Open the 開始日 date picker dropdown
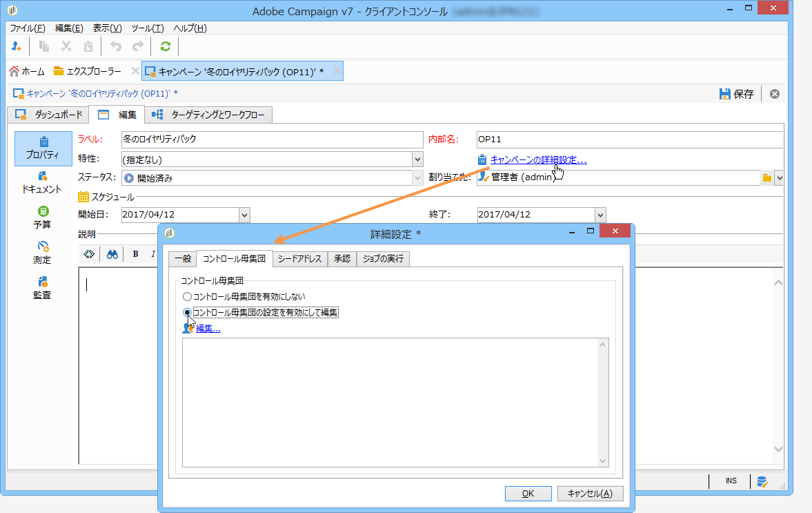This screenshot has height=513, width=812. (x=244, y=215)
